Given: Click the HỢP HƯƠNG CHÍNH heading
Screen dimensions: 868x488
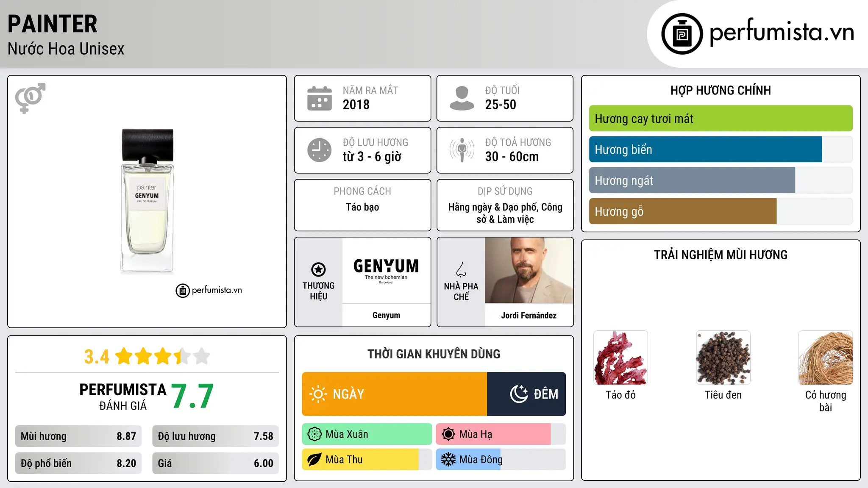Looking at the screenshot, I should (x=721, y=90).
